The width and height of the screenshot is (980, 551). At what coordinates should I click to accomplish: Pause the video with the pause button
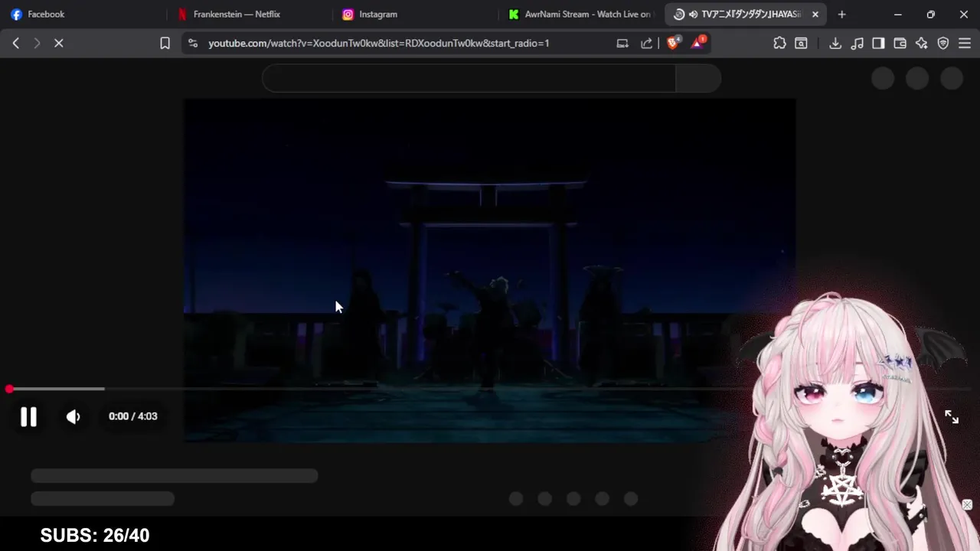coord(28,416)
